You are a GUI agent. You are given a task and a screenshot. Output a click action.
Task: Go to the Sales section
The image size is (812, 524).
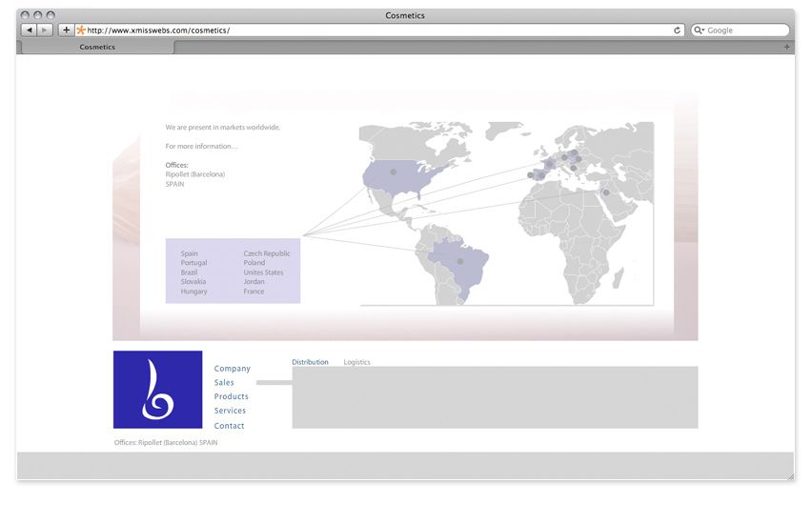[224, 383]
